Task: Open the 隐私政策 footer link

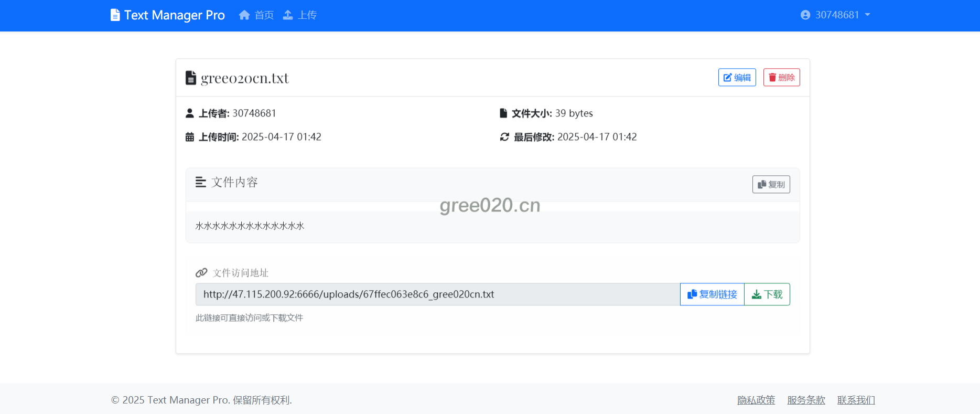Action: click(x=756, y=400)
